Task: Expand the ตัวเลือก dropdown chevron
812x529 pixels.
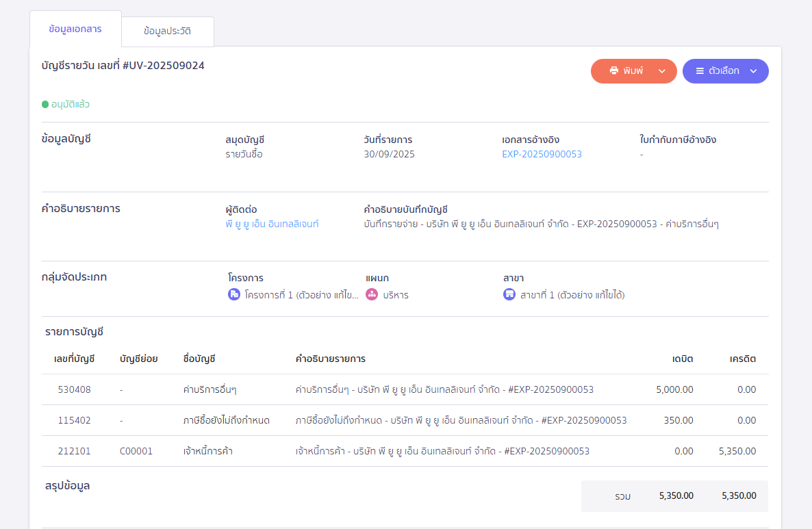Action: pyautogui.click(x=753, y=71)
